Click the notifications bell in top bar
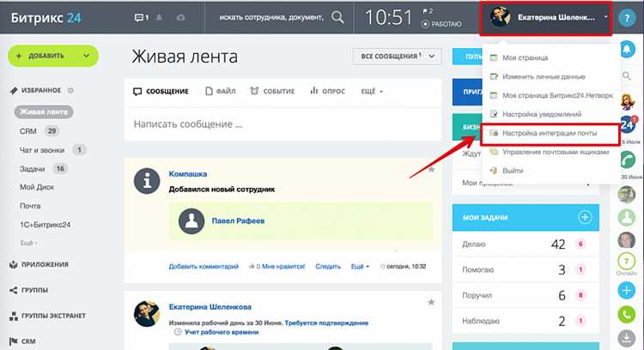The width and height of the screenshot is (644, 350). [159, 18]
